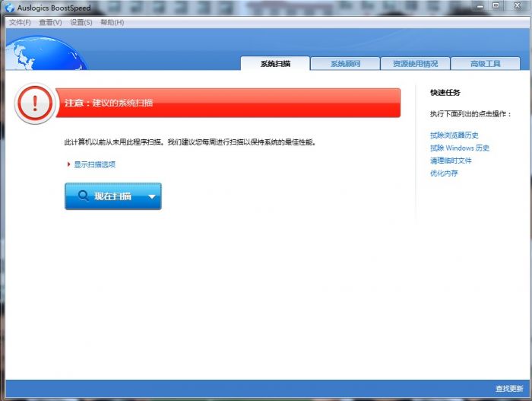Minimize the BoostSpeed window
The height and width of the screenshot is (401, 532).
[x=480, y=6]
